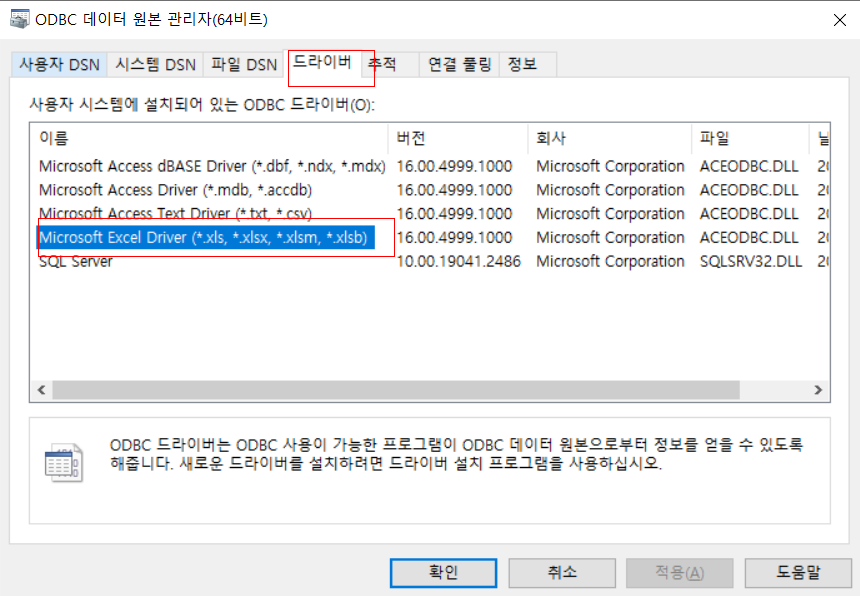Image resolution: width=860 pixels, height=596 pixels.
Task: Open help with the 도움말 button
Action: tap(798, 573)
